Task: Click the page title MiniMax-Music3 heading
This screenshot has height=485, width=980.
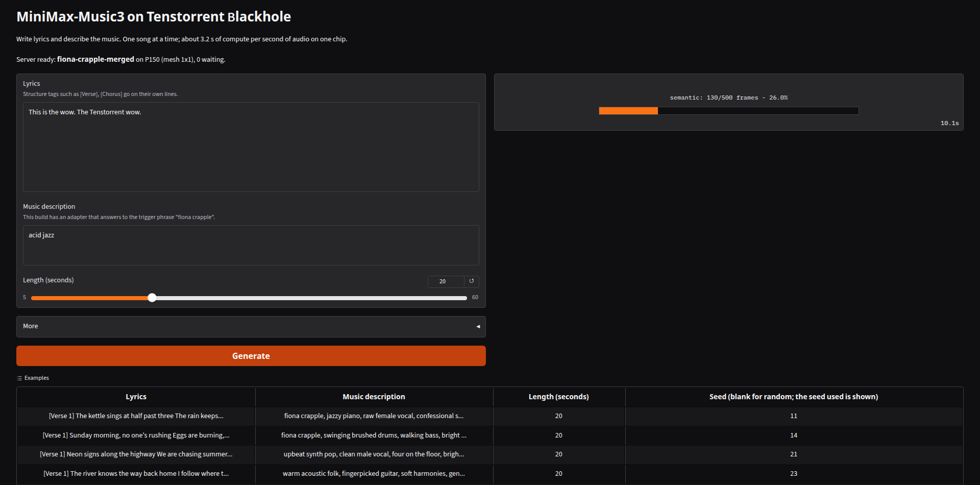Action: pyautogui.click(x=154, y=16)
